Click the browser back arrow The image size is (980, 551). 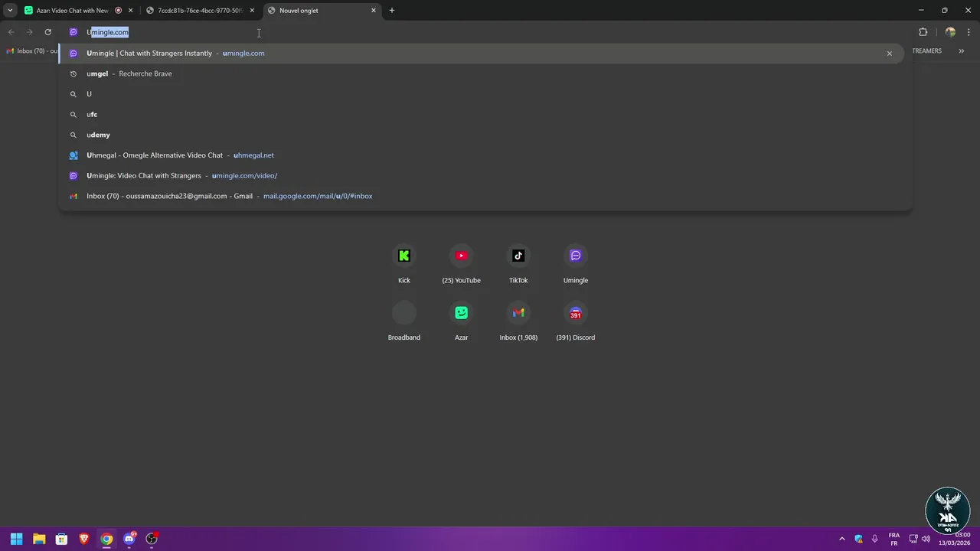pos(11,32)
